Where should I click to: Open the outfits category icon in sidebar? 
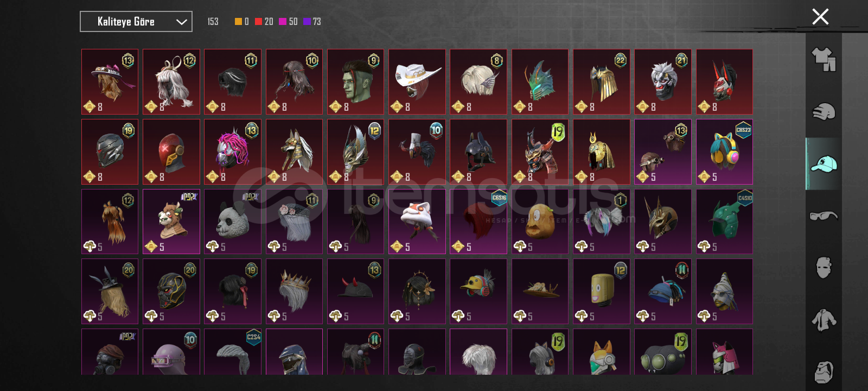824,59
